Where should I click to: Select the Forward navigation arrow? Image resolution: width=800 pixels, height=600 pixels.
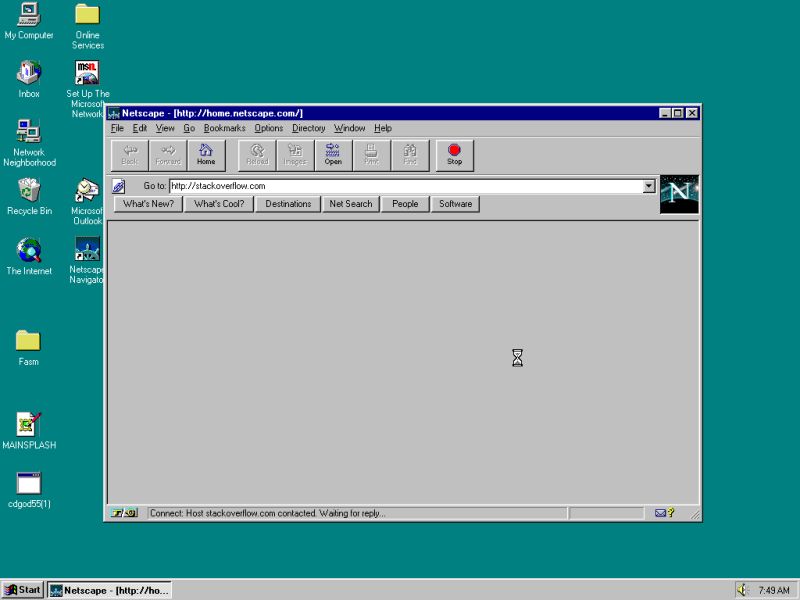point(167,154)
